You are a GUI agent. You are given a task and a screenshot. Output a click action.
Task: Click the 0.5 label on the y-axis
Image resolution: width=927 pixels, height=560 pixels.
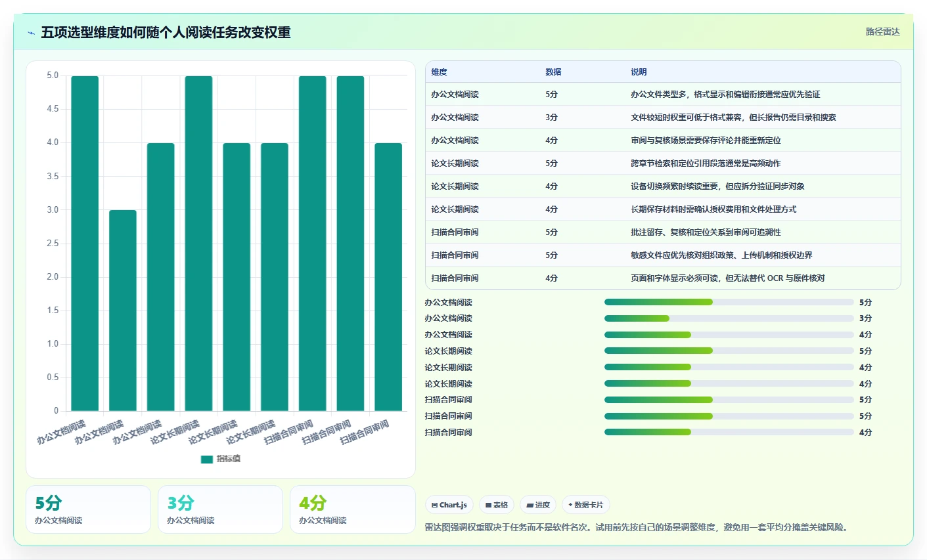tap(53, 377)
